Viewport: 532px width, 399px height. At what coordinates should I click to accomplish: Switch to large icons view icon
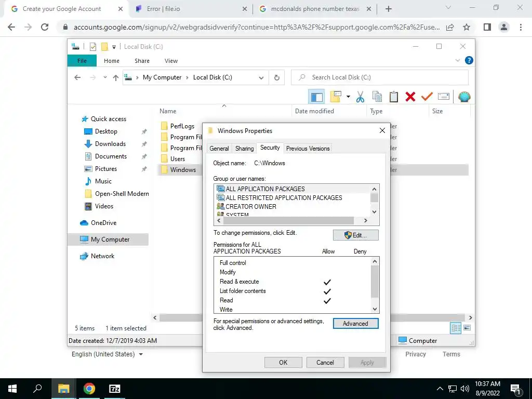[x=467, y=328]
